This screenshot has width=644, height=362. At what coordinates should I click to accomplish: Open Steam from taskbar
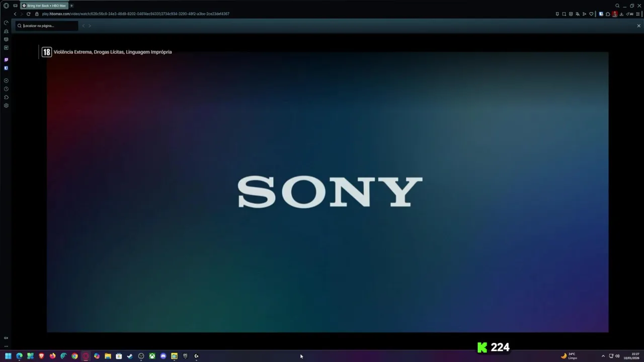coord(130,356)
